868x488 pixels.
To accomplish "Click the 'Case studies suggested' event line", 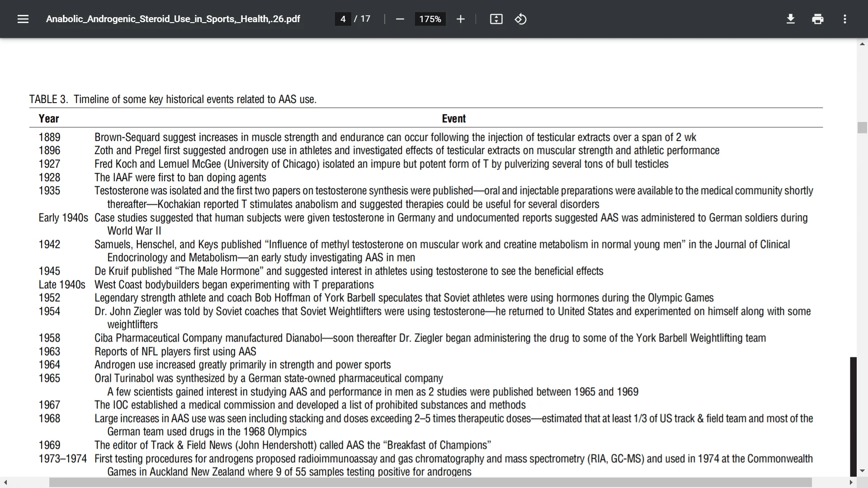I will click(x=451, y=218).
